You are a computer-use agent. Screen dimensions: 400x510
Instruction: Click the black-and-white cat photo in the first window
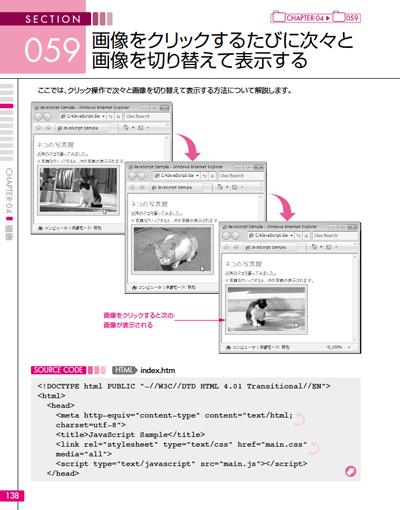79,190
